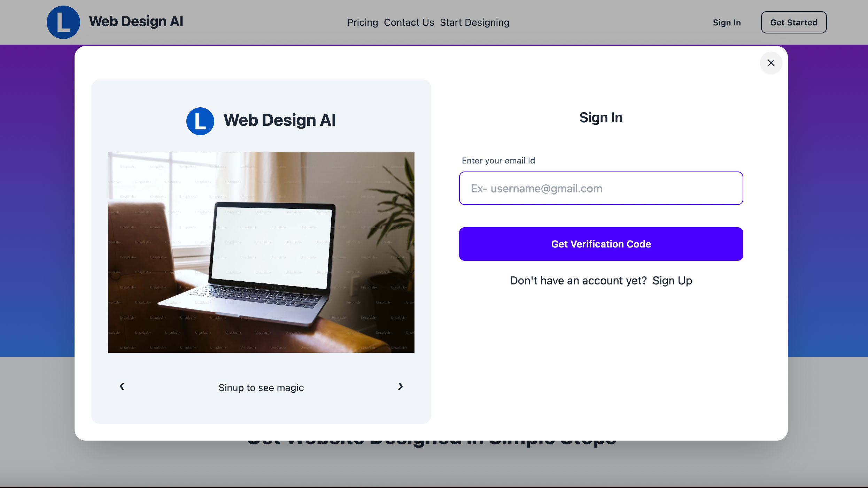The width and height of the screenshot is (868, 488).
Task: Click the header Sign In link
Action: 727,22
